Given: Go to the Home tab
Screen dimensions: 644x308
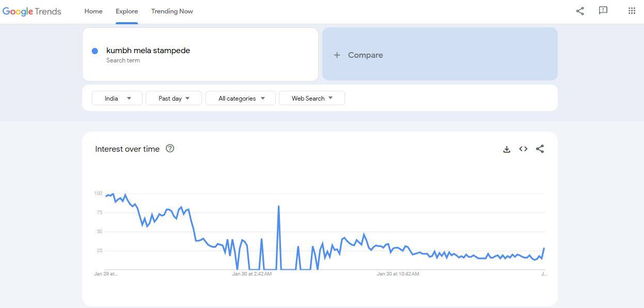Looking at the screenshot, I should point(93,11).
